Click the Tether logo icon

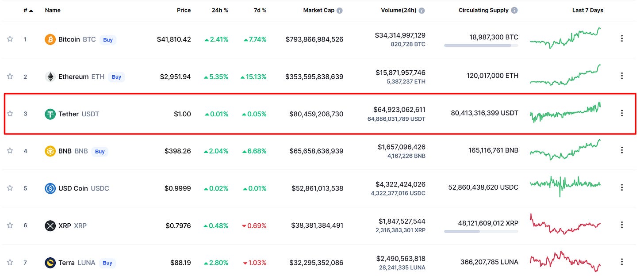point(50,114)
